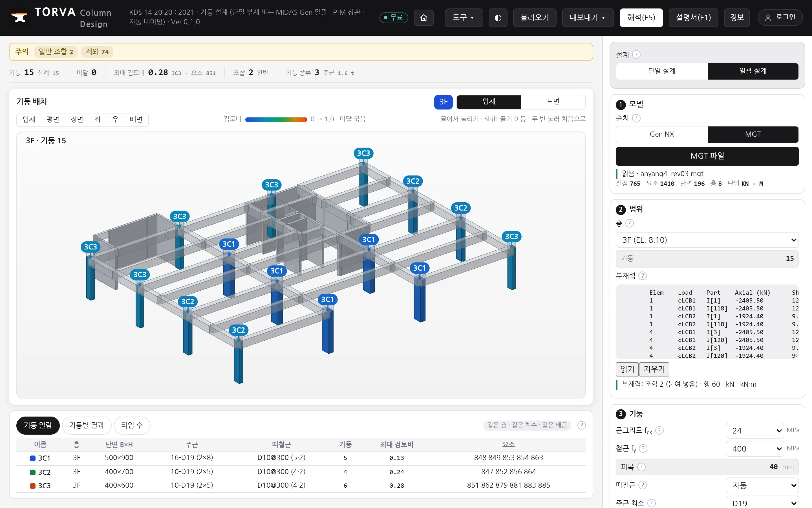Click the TORVA anvil logo icon
812x508 pixels.
[19, 17]
